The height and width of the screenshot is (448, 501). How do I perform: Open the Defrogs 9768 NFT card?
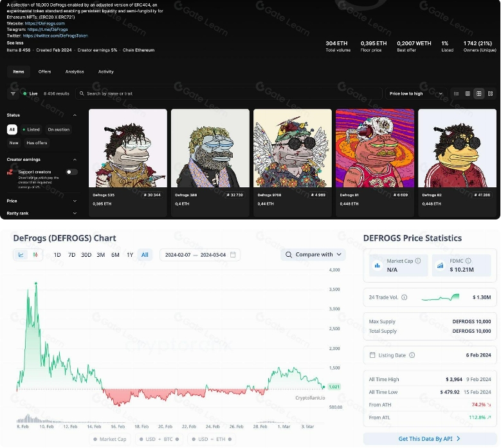pos(293,163)
